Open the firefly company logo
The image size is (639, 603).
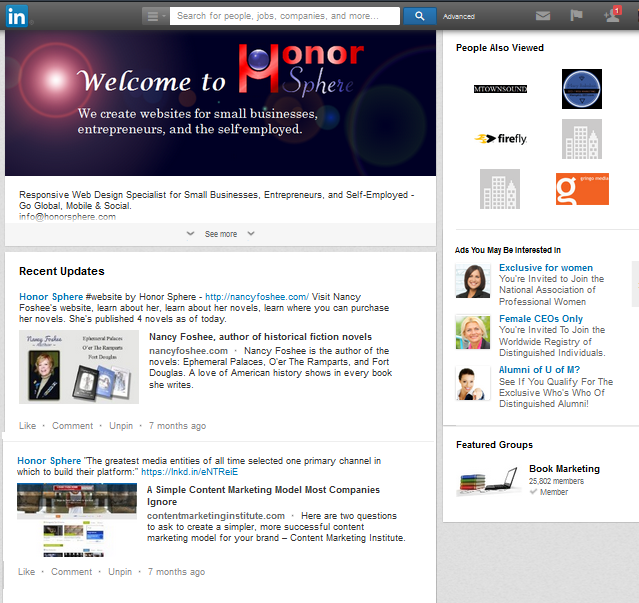tap(500, 139)
